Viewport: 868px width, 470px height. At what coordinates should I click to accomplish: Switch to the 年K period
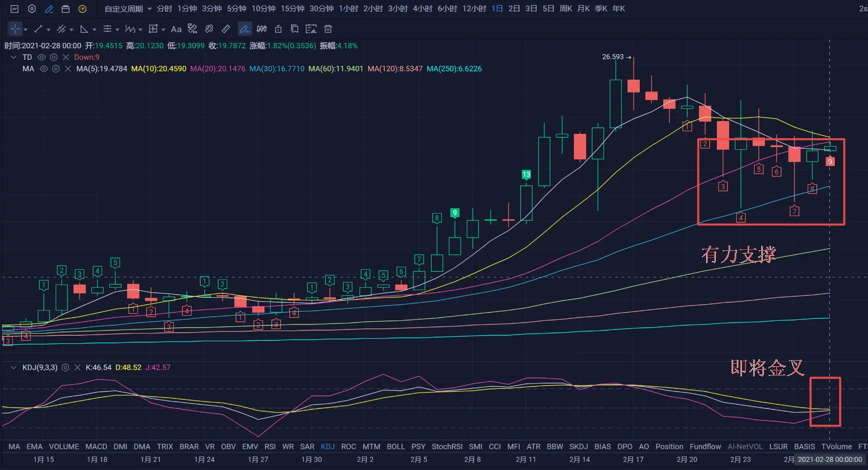619,9
